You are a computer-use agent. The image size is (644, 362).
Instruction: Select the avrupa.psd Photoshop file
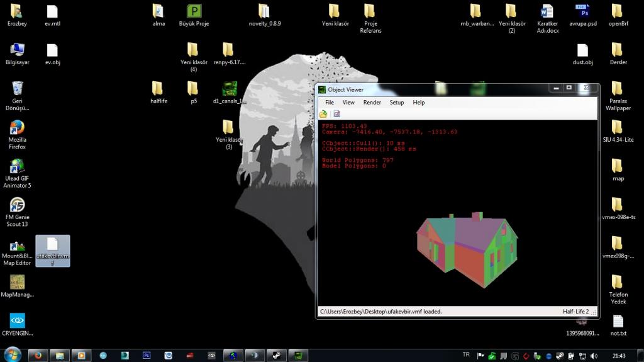click(x=583, y=15)
